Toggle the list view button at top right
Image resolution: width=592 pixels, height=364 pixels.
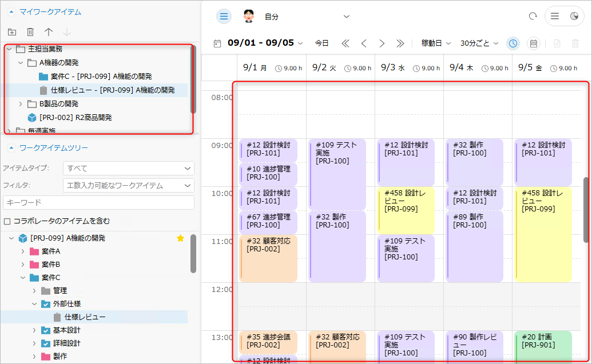click(x=554, y=17)
